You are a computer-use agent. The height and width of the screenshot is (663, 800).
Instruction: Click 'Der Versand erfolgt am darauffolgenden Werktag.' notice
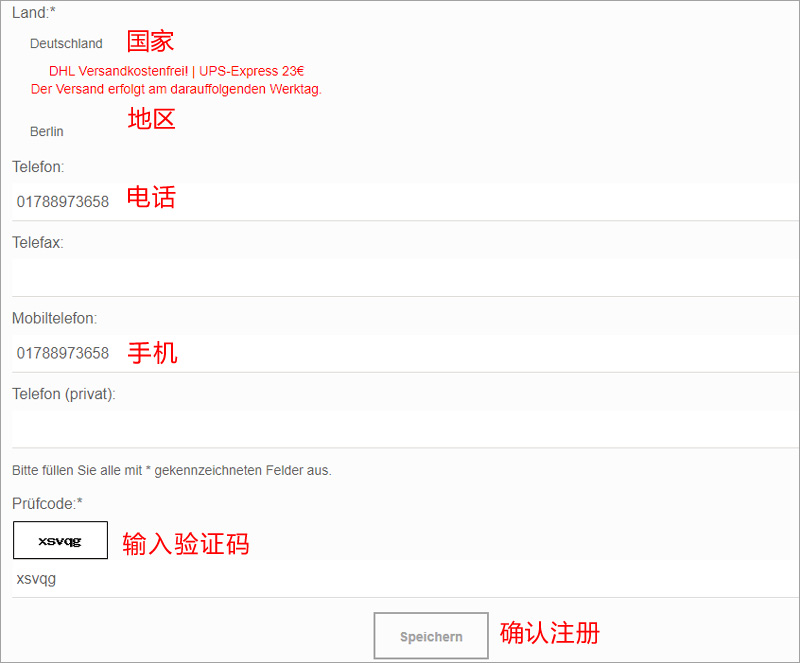pos(176,89)
